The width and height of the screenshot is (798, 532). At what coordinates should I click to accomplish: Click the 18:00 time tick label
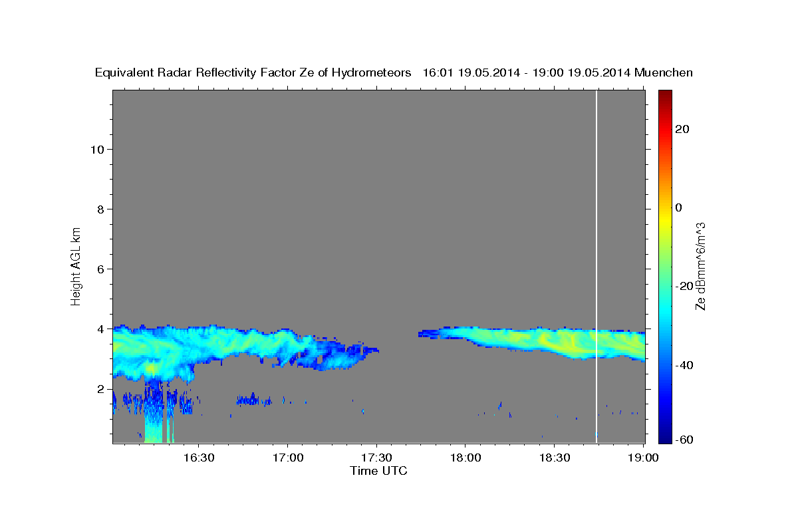(x=465, y=458)
